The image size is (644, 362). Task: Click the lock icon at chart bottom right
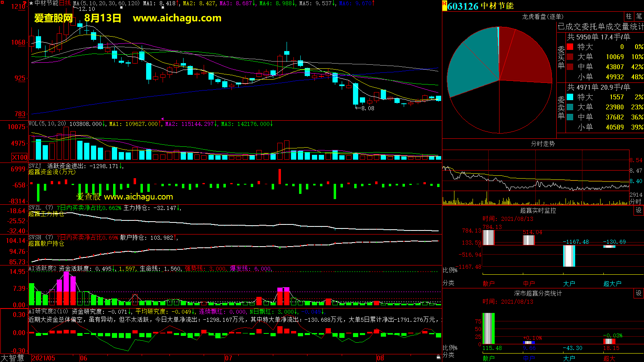pos(438,357)
